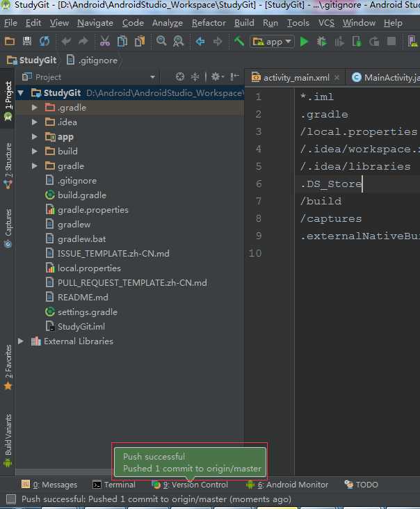The image size is (420, 509).
Task: Close the activity_main.xml tab
Action: point(337,78)
